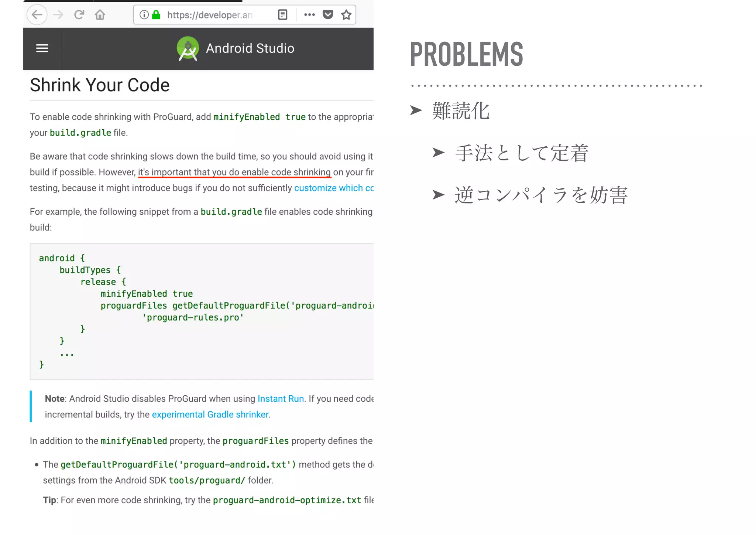
Task: Click the 逆コンパイラを妨害 sub-bullet
Action: point(541,195)
